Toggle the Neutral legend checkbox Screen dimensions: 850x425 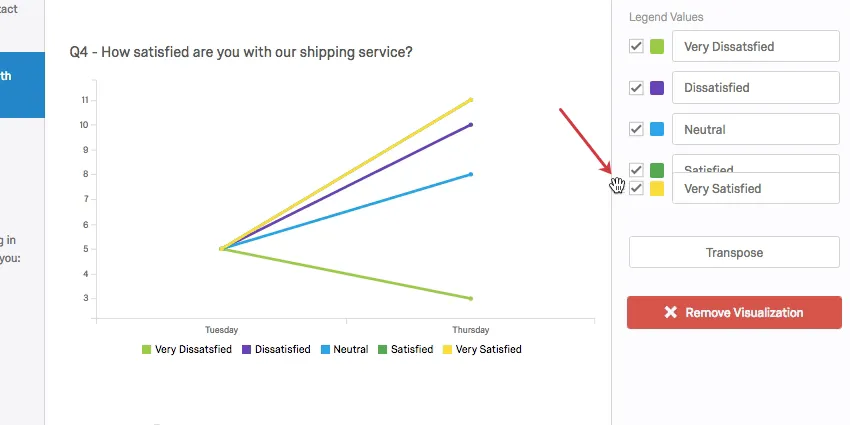click(x=636, y=129)
